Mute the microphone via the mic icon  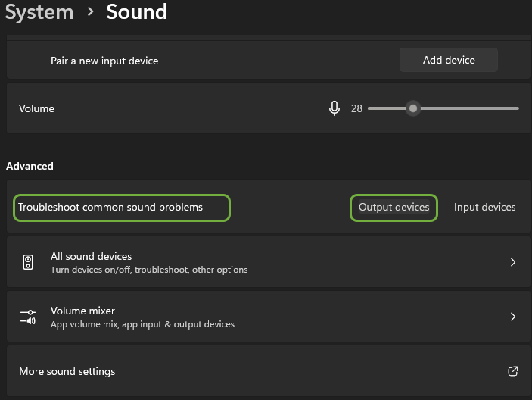click(x=334, y=108)
